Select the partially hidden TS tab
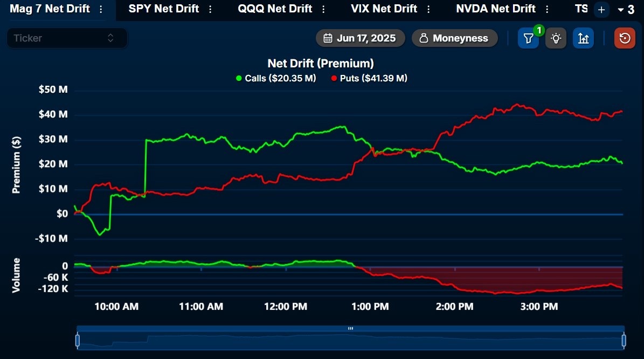The height and width of the screenshot is (359, 644). (581, 9)
